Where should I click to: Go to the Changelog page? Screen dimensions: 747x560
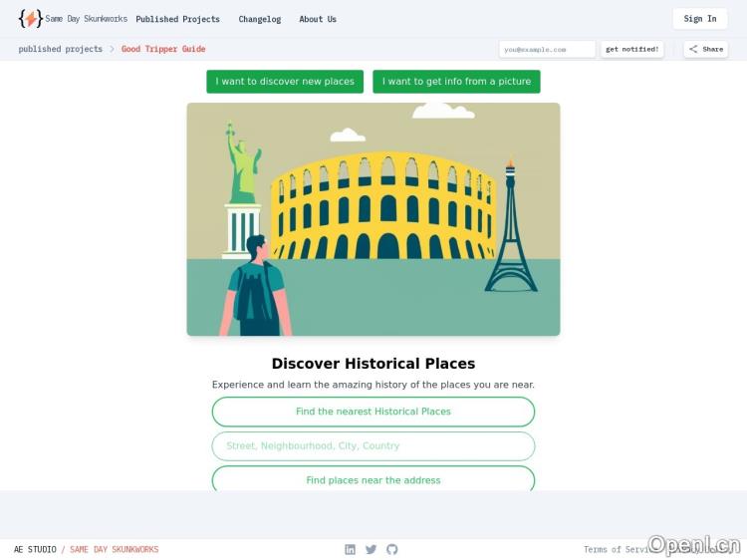259,19
